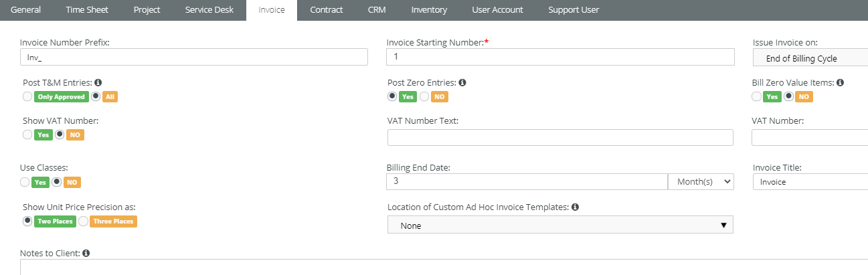Click the Notes to Client text area

pos(442,268)
